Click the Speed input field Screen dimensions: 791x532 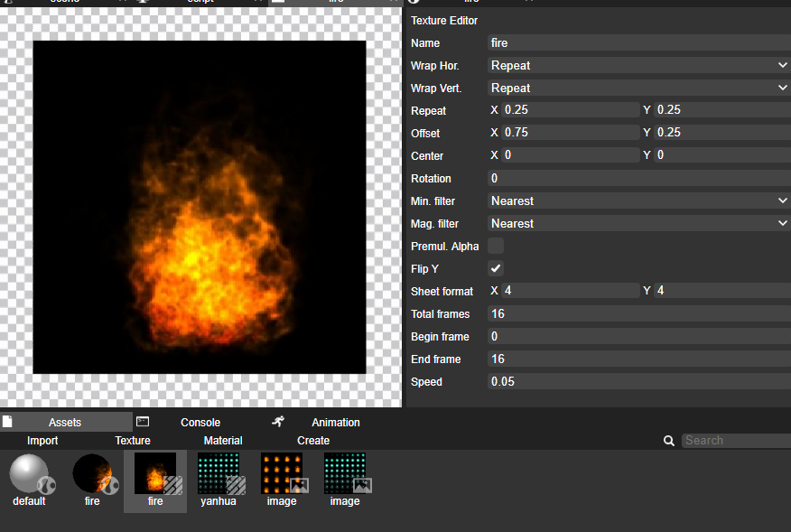(639, 381)
